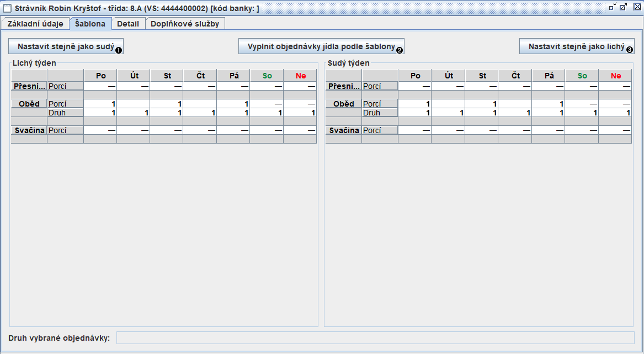Select Přesnídávka row header in Lichý týden
This screenshot has width=644, height=354.
[x=29, y=86]
